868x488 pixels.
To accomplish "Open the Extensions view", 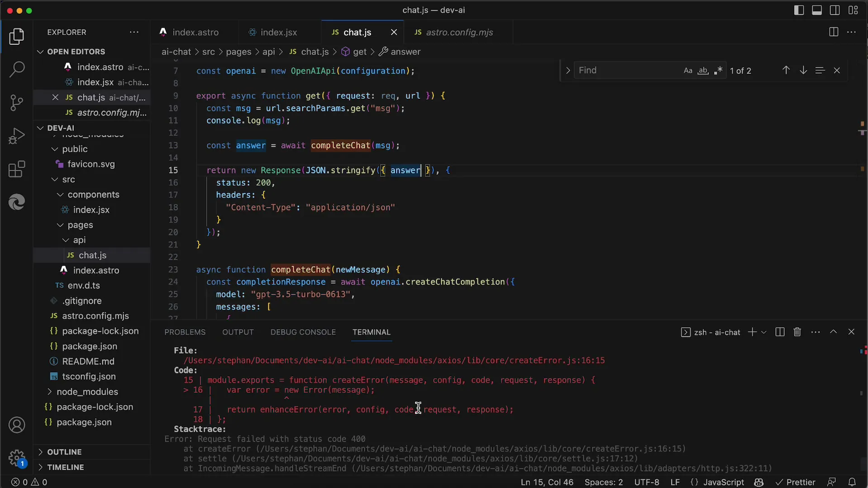I will [x=17, y=169].
